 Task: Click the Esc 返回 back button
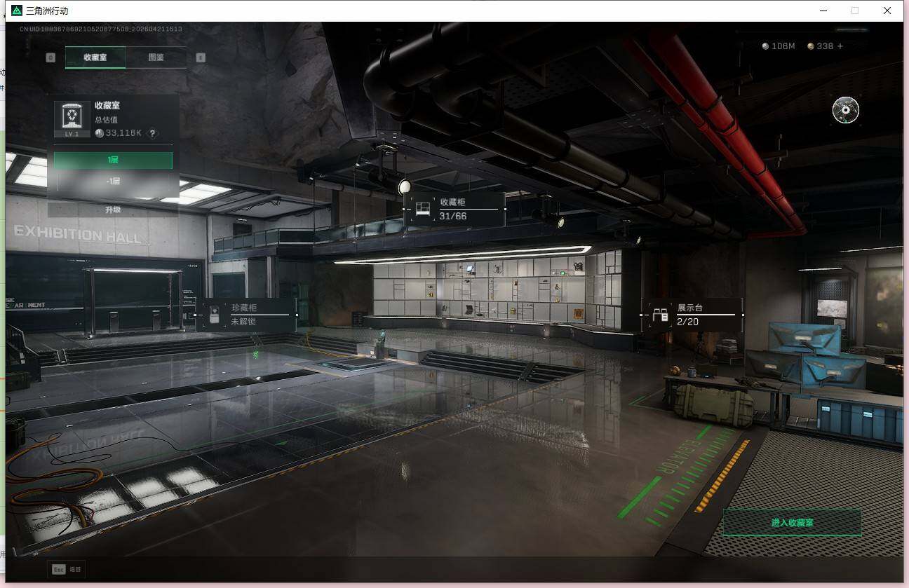click(67, 569)
